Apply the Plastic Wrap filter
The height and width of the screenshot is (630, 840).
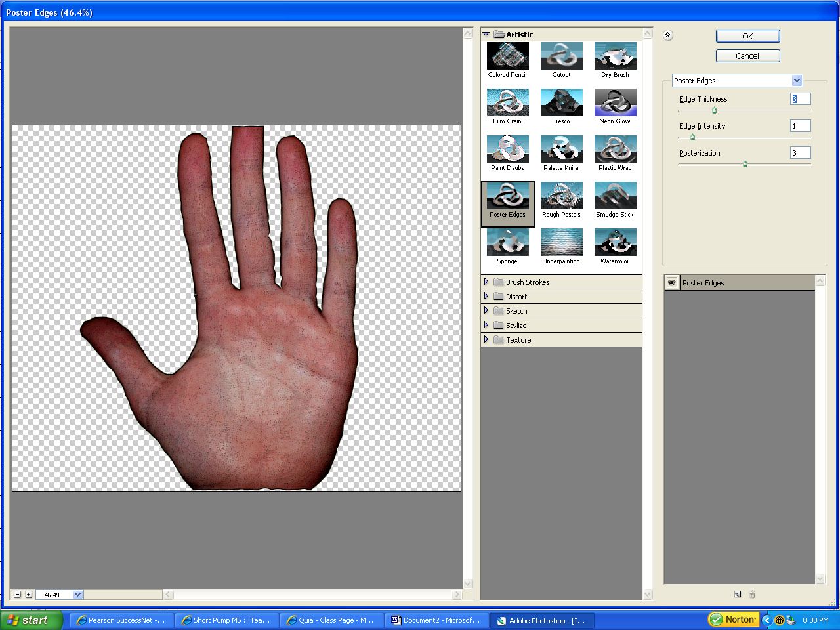click(614, 148)
